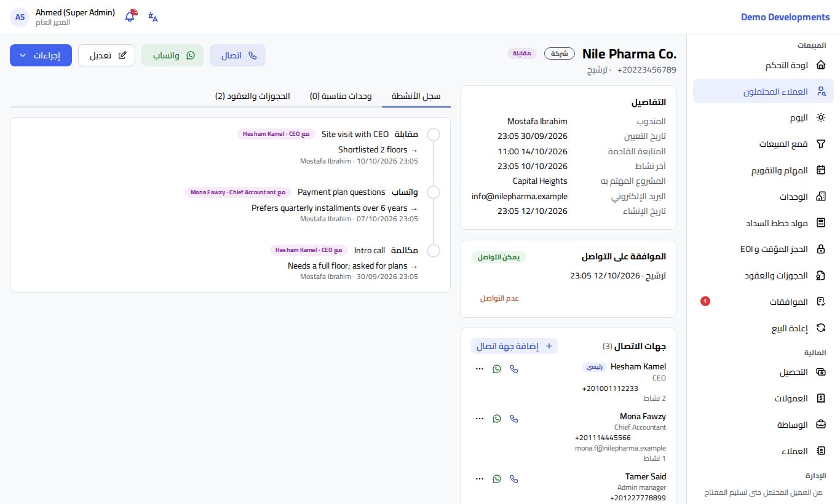Screen dimensions: 840x504
Task: Open الوحدات in the sidebar
Action: click(x=763, y=197)
